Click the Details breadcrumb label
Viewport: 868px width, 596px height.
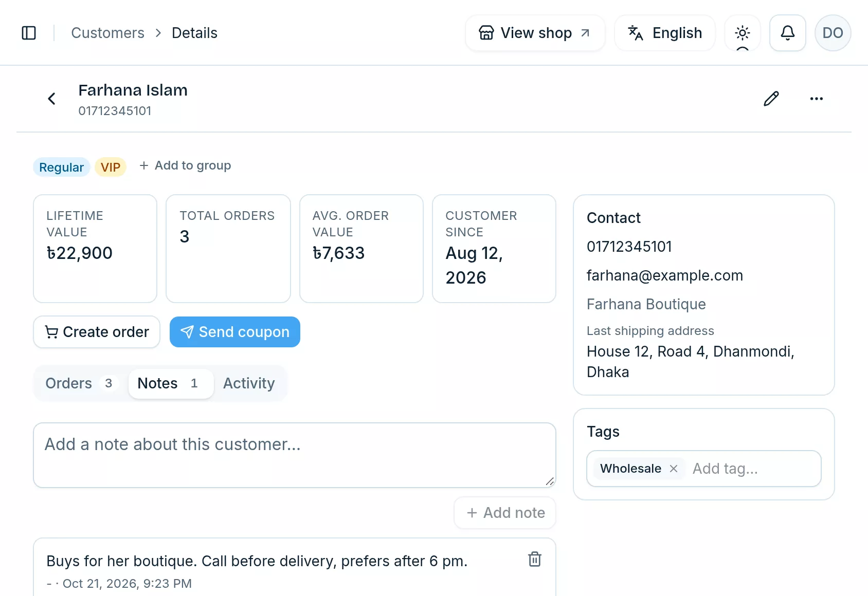pos(194,33)
